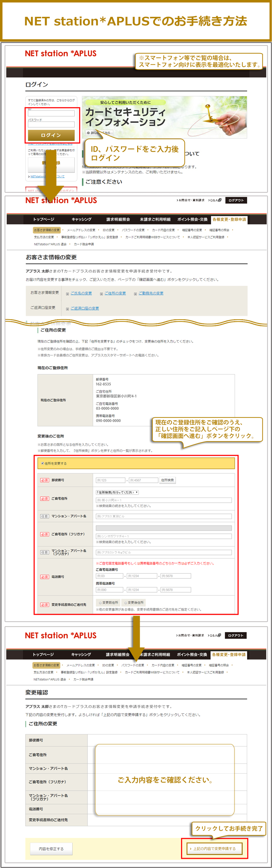Click the plus icon beside ご氏名の変更
The height and width of the screenshot is (868, 272).
click(68, 294)
